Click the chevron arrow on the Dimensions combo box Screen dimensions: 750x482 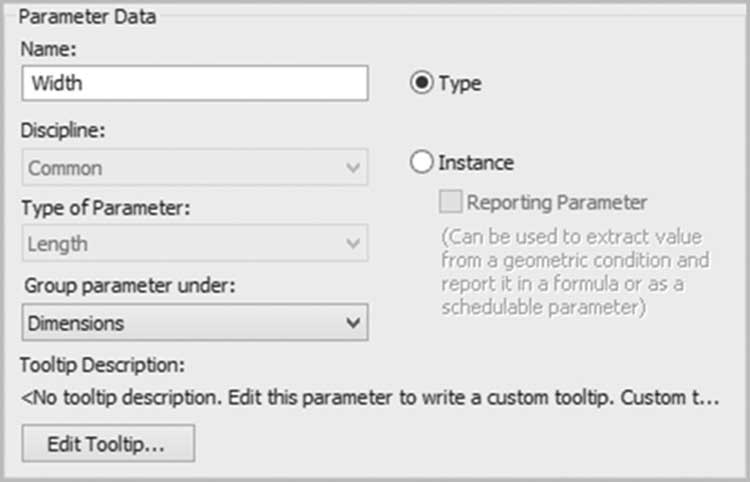tap(353, 323)
